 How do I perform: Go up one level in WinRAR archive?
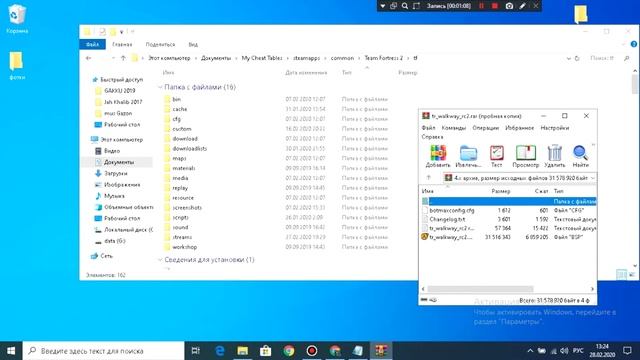pyautogui.click(x=429, y=178)
